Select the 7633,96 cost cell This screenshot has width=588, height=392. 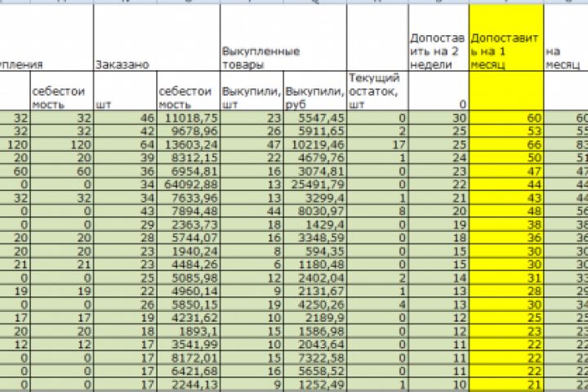(189, 198)
